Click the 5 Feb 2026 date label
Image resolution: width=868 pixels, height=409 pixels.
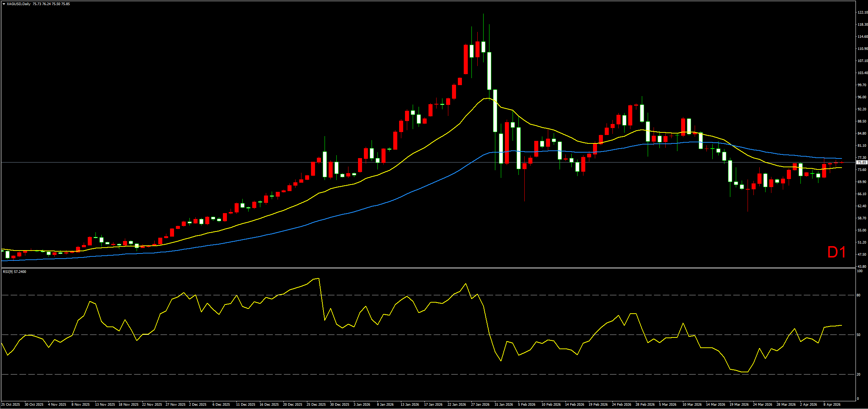[527, 405]
